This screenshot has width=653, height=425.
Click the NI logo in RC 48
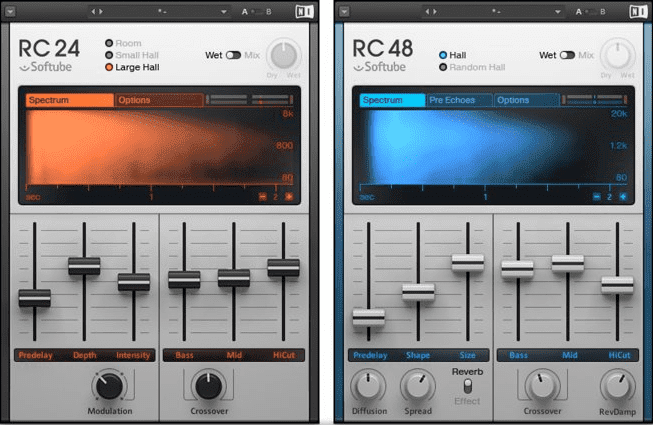pos(638,12)
